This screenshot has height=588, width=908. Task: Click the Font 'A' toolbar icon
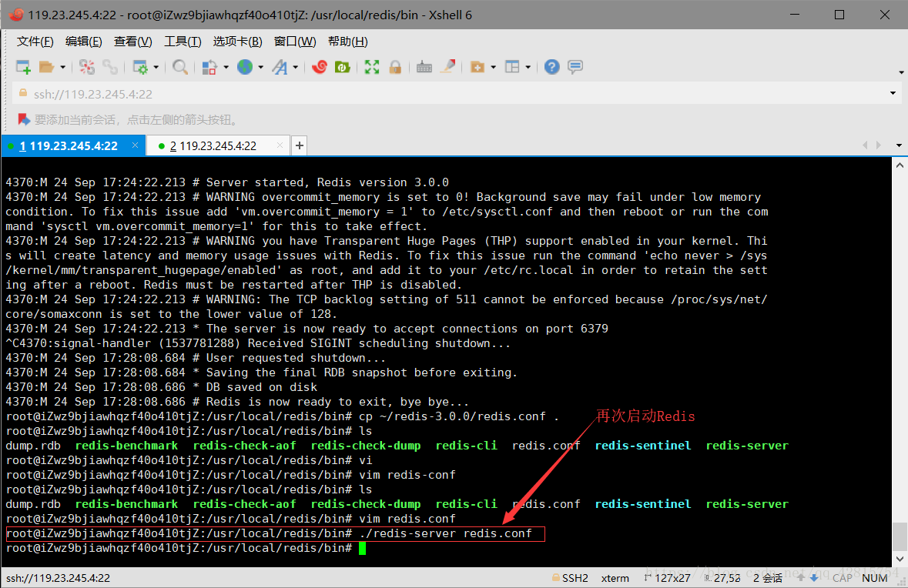pos(280,67)
